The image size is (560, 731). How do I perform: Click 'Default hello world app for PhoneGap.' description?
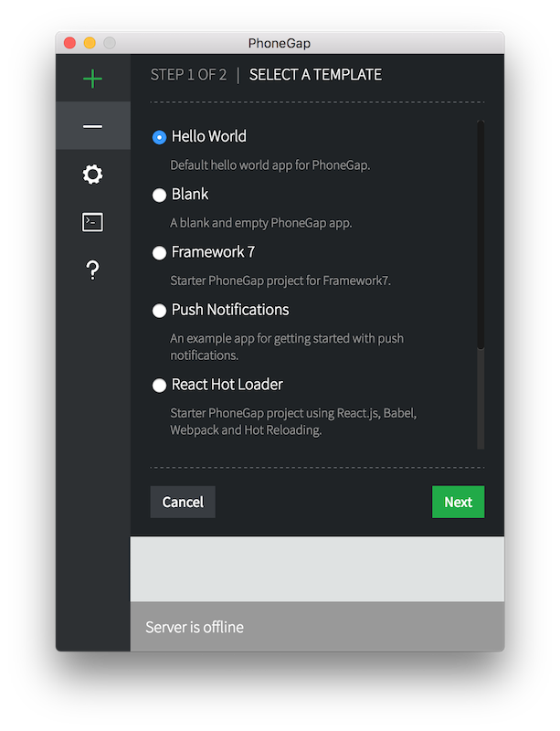pos(270,165)
